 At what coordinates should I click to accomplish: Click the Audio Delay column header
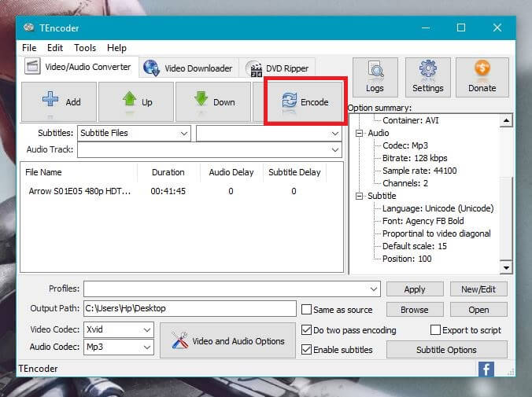[231, 172]
